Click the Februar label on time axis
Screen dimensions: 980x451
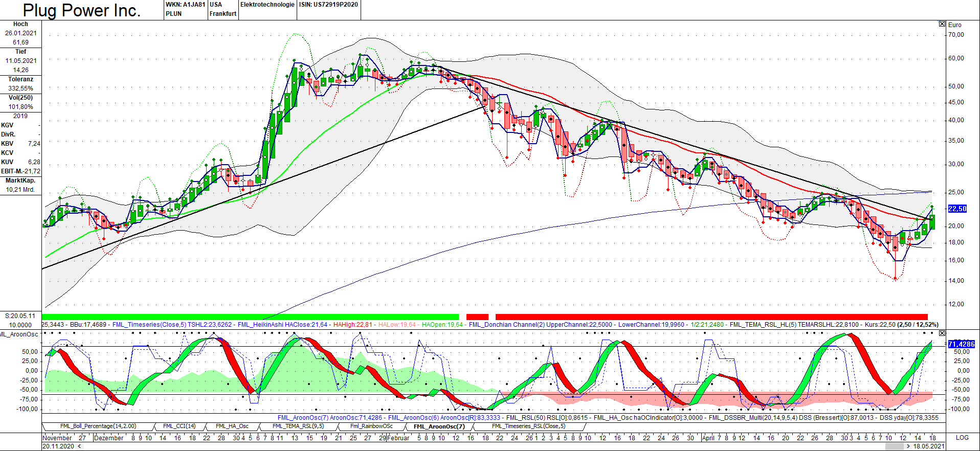[398, 438]
